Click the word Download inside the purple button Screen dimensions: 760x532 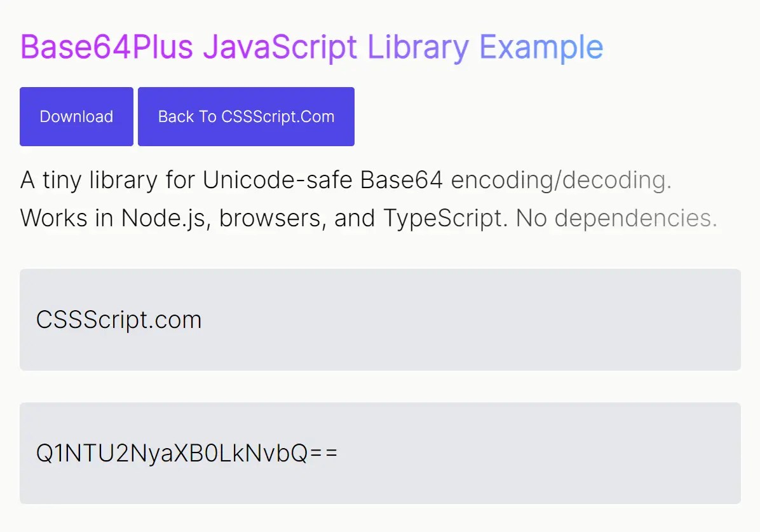pyautogui.click(x=76, y=116)
